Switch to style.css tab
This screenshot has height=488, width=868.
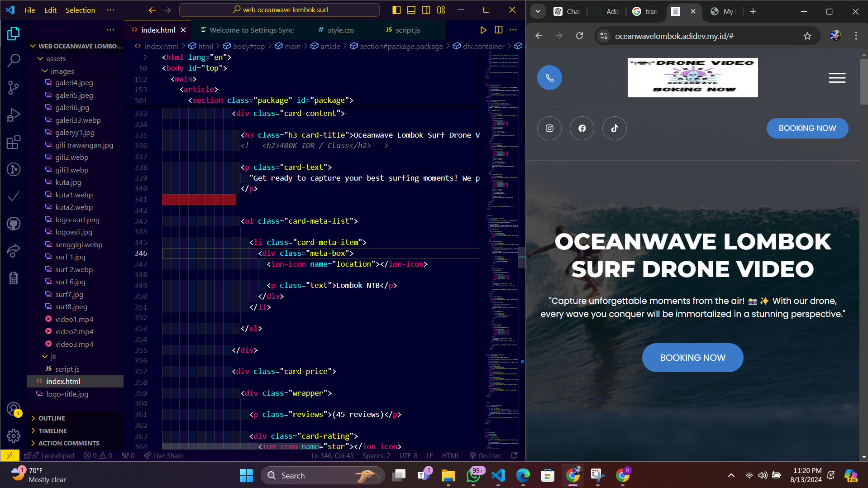pyautogui.click(x=340, y=30)
